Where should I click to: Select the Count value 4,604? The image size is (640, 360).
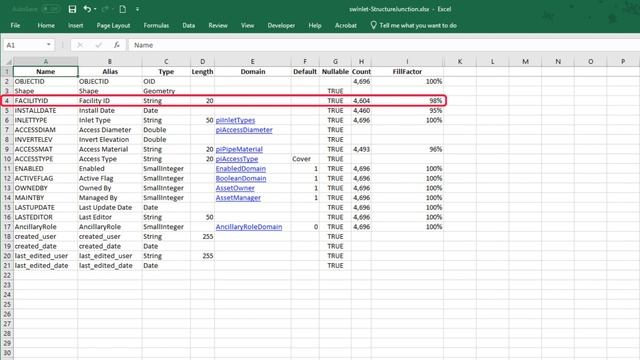361,101
